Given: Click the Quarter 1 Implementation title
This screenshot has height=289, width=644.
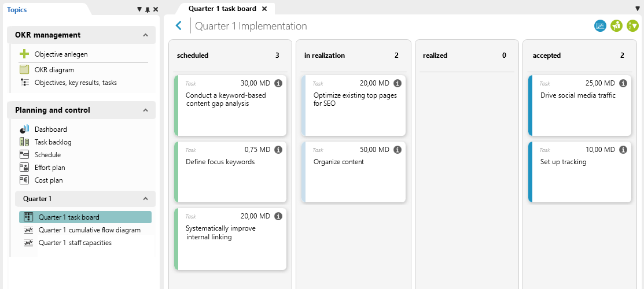Looking at the screenshot, I should 251,26.
